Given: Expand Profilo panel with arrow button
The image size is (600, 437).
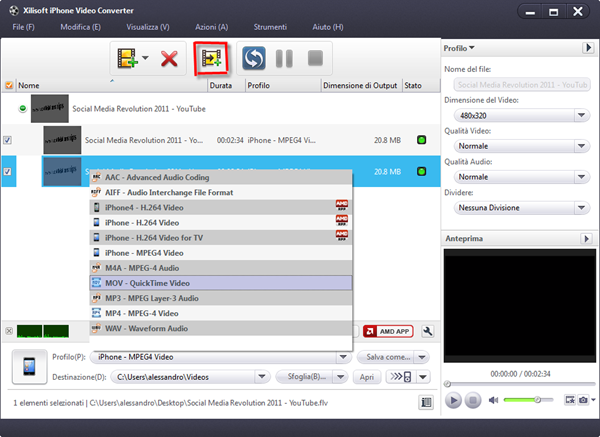Looking at the screenshot, I should 588,48.
